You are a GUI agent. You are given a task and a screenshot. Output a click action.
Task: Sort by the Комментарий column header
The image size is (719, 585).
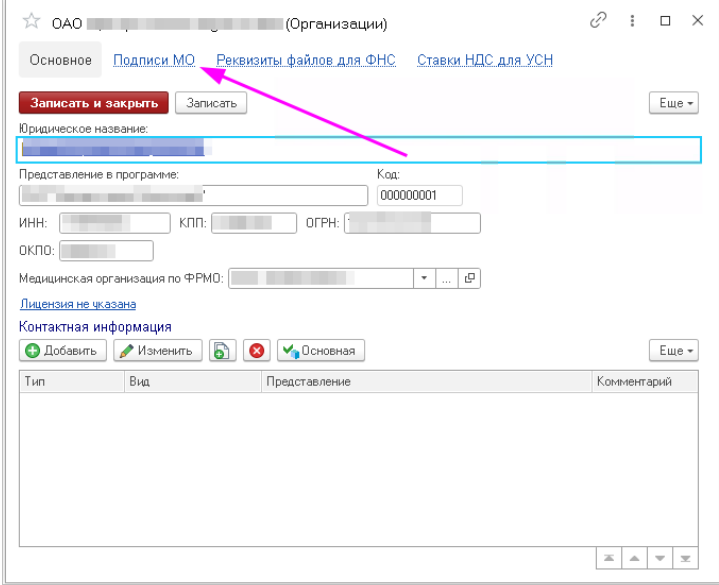[x=645, y=381]
